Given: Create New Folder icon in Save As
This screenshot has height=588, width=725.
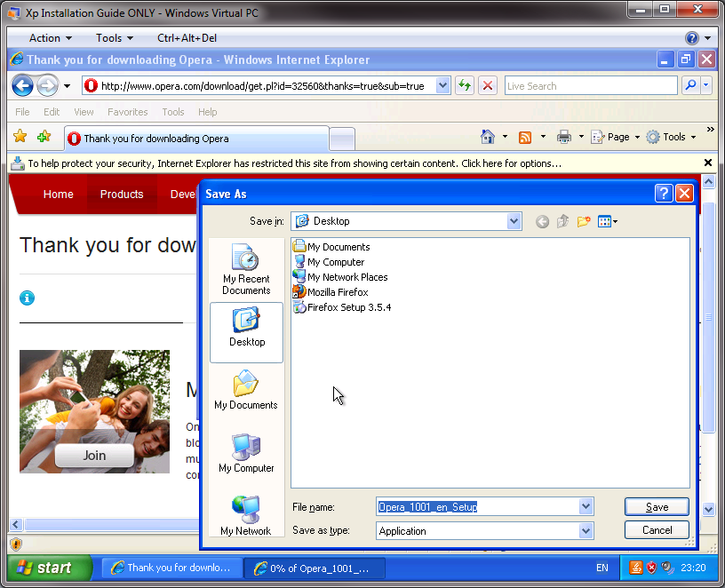Looking at the screenshot, I should click(x=584, y=221).
